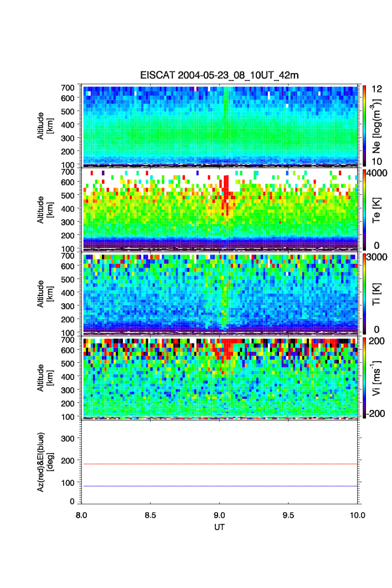Click the 'UT' x-axis title
The image size is (392, 588).
point(219,527)
